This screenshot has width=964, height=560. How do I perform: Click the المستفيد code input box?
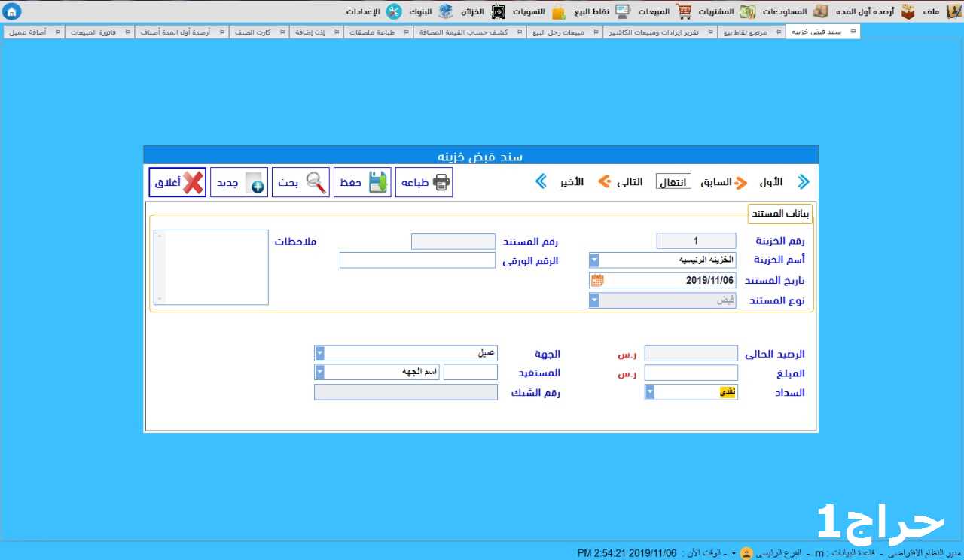471,372
